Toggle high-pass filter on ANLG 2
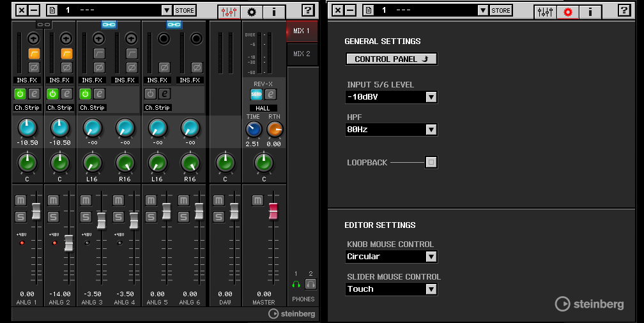The width and height of the screenshot is (644, 323). (x=66, y=54)
